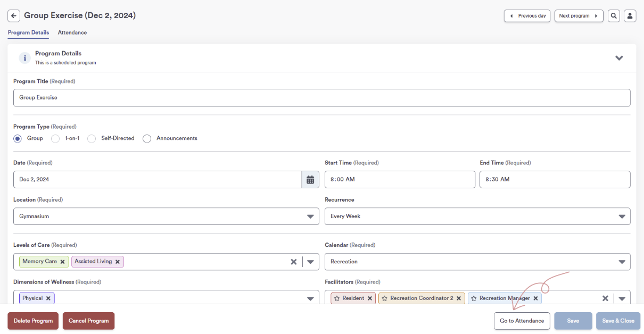Open the search magnifier icon
Viewport: 644px width, 334px height.
pyautogui.click(x=614, y=15)
